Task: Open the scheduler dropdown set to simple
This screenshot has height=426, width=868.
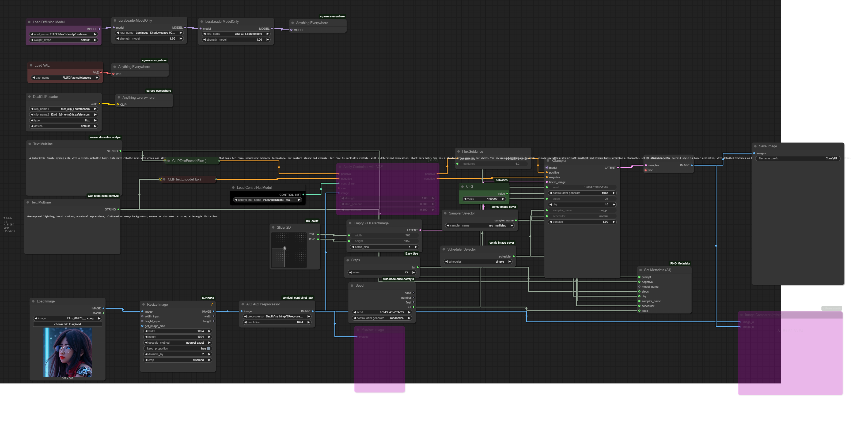Action: click(478, 262)
